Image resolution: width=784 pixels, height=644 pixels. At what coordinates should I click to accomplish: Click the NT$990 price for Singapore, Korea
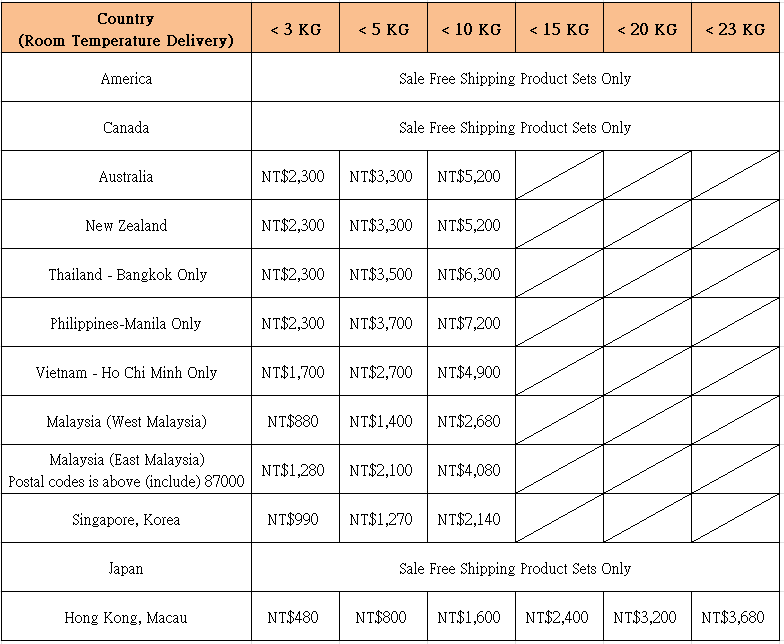pos(293,519)
